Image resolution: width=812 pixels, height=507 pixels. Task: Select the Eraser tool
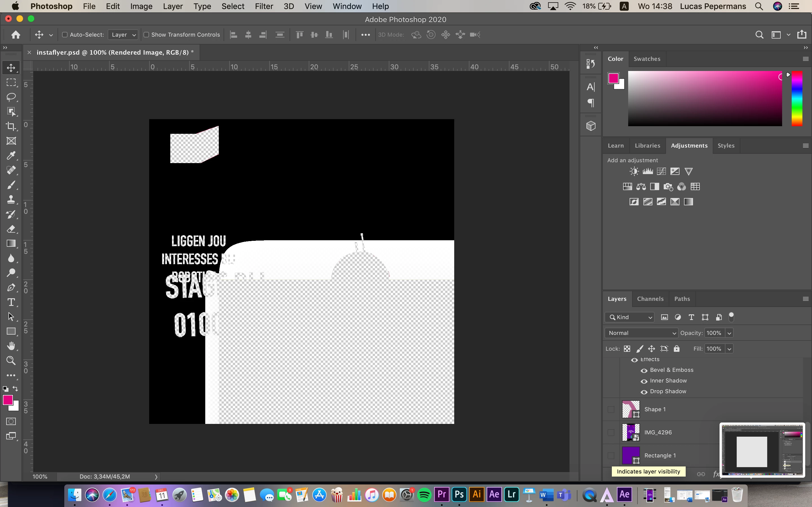coord(11,229)
